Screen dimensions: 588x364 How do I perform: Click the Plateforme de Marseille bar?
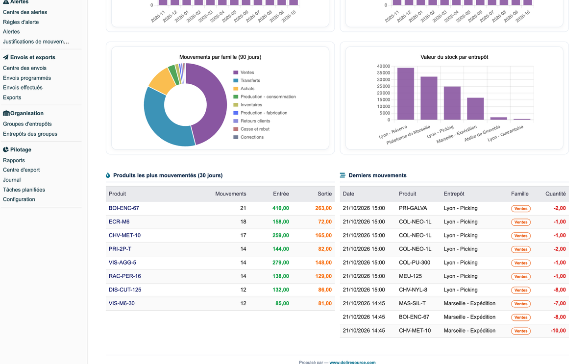click(429, 98)
